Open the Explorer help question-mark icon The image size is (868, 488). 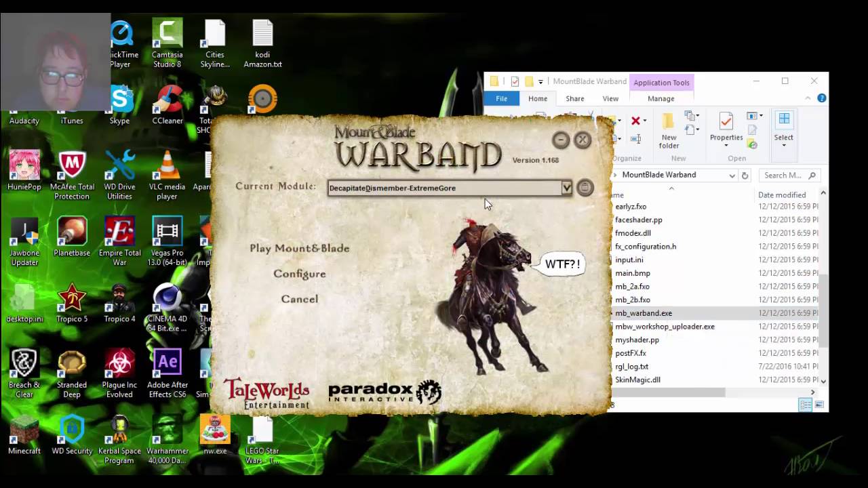pos(822,98)
